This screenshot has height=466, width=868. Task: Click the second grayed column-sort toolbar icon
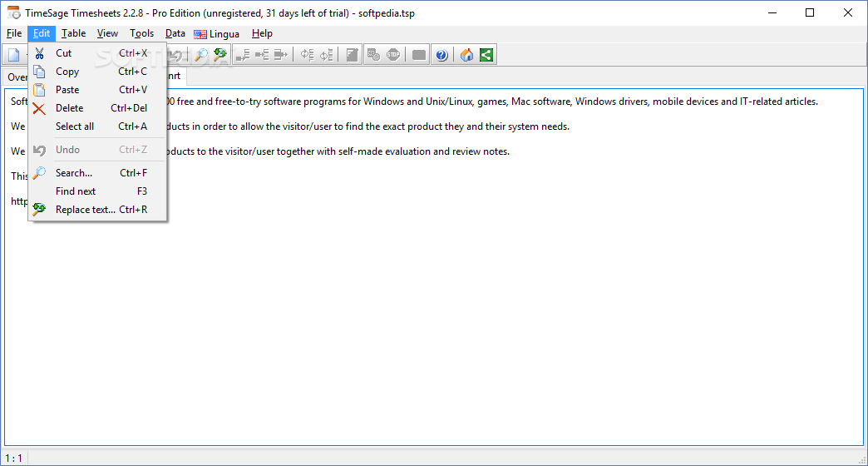tap(327, 55)
